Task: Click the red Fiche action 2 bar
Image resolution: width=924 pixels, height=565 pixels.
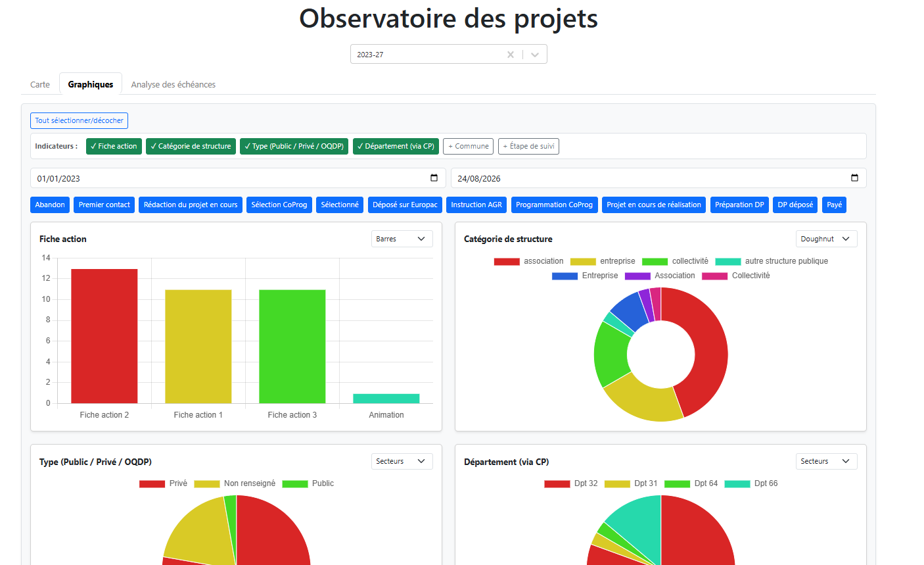Action: point(104,336)
